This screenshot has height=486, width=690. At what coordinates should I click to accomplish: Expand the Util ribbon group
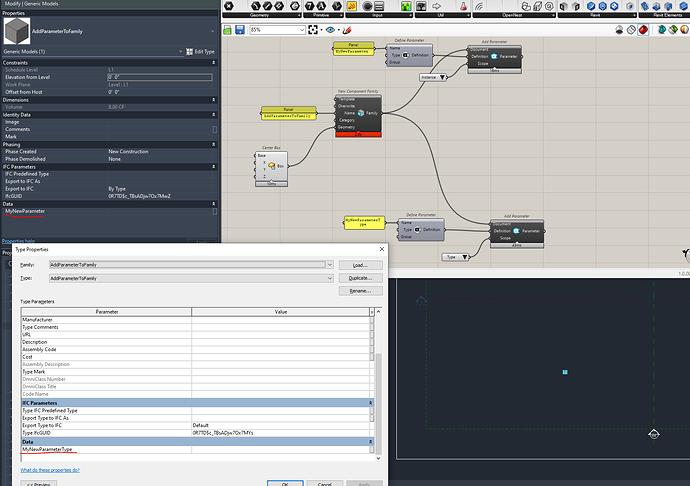coord(468,15)
